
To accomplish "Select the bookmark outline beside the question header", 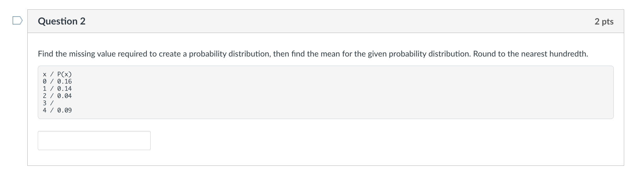I will [18, 20].
